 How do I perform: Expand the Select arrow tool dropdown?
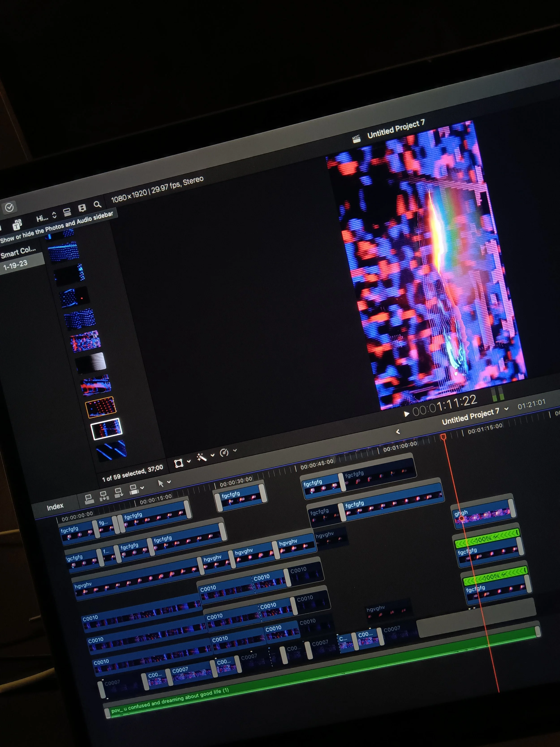coord(169,482)
